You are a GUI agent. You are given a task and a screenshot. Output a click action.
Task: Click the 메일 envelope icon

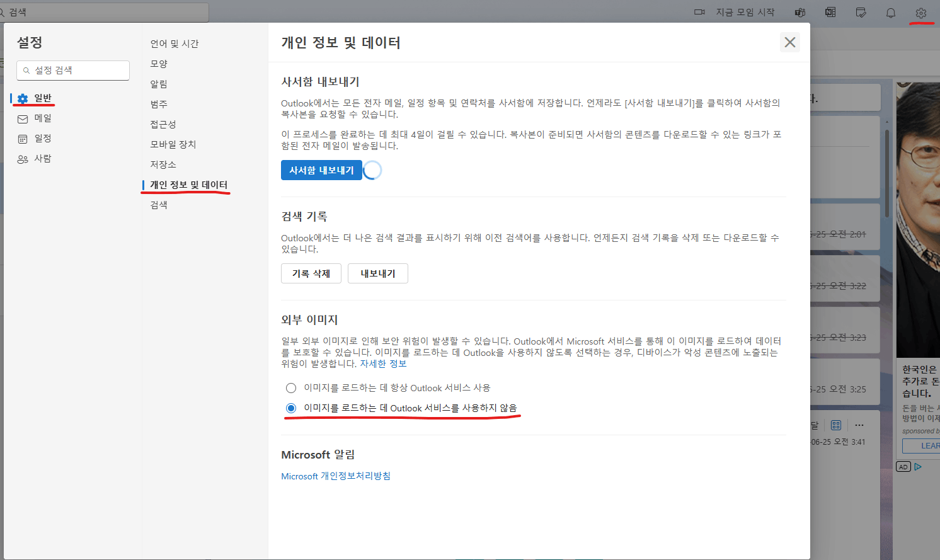pos(23,118)
